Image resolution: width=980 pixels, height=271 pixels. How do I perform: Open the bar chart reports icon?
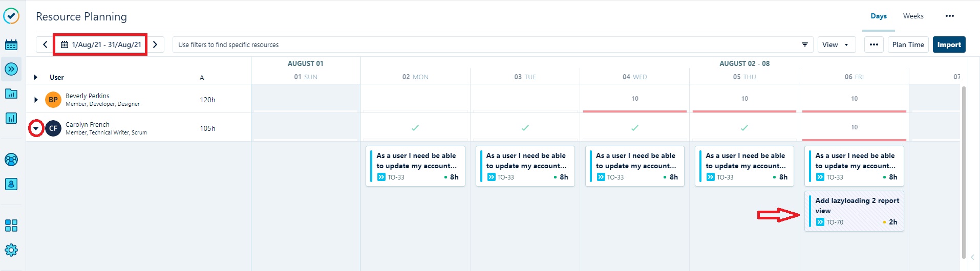11,118
